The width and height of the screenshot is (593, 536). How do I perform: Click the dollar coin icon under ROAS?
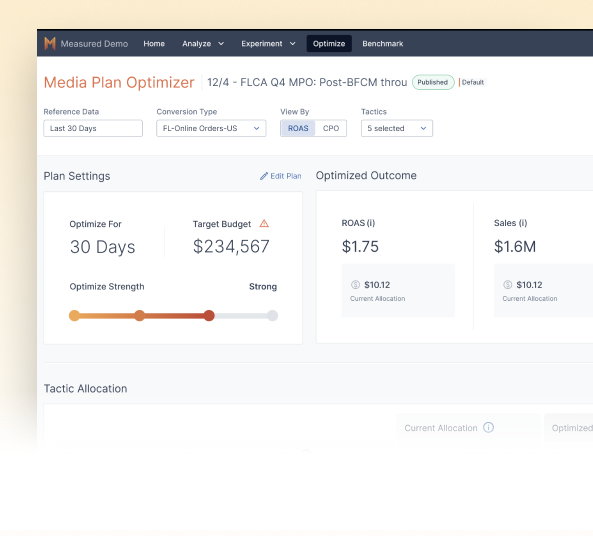click(355, 284)
